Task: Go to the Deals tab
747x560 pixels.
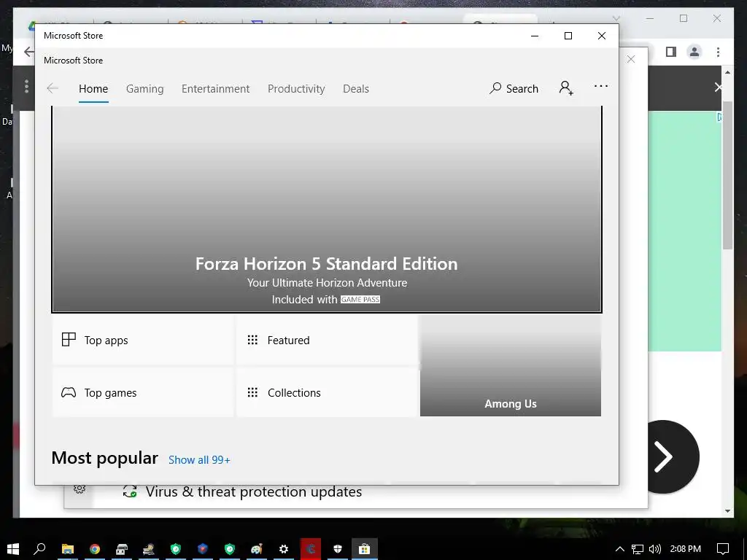Action: 356,88
